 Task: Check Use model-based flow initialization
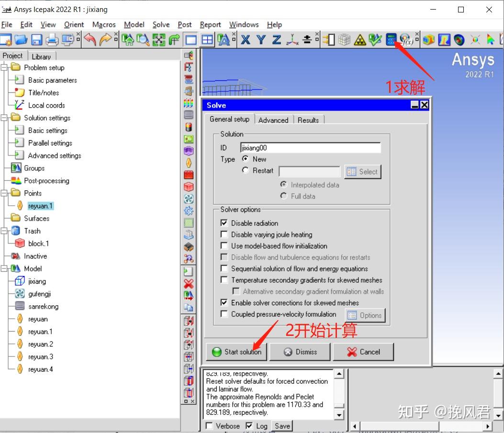(224, 246)
